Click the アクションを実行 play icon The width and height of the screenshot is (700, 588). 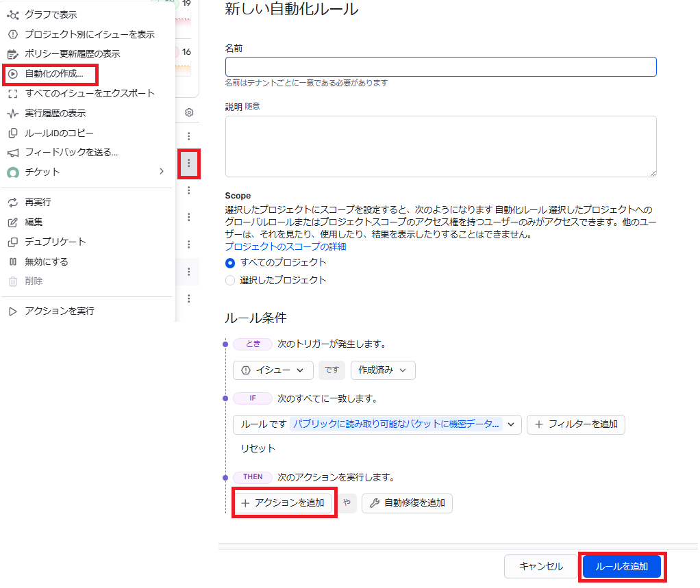[x=12, y=311]
